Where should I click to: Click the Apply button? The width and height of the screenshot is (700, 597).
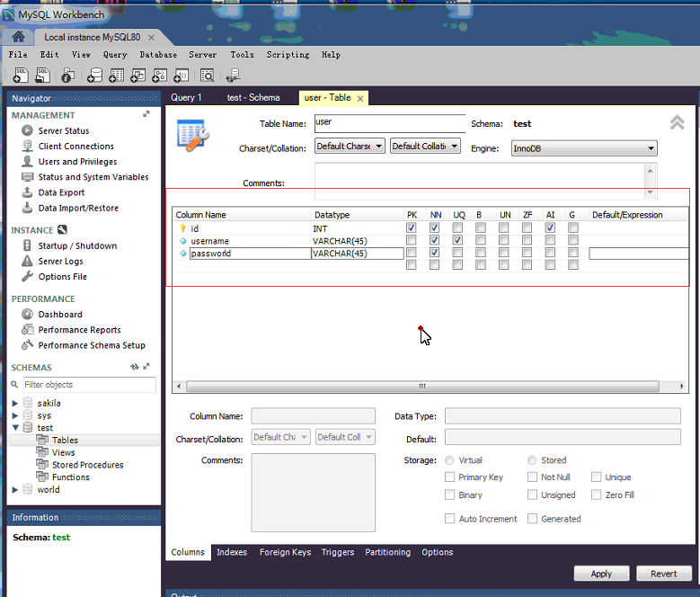tap(601, 574)
